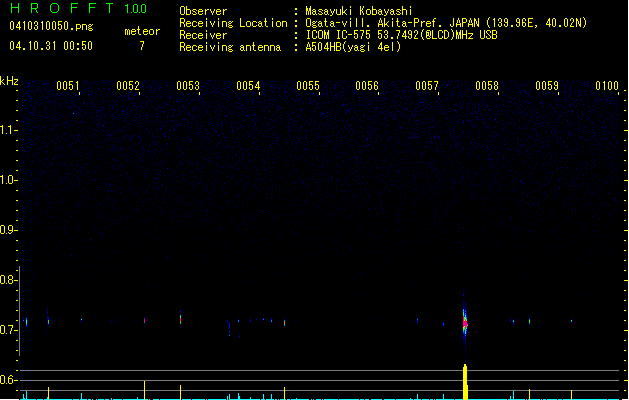The width and height of the screenshot is (629, 400).
Task: Click the 0.9 kHz frequency axis label
Action: click(x=7, y=230)
